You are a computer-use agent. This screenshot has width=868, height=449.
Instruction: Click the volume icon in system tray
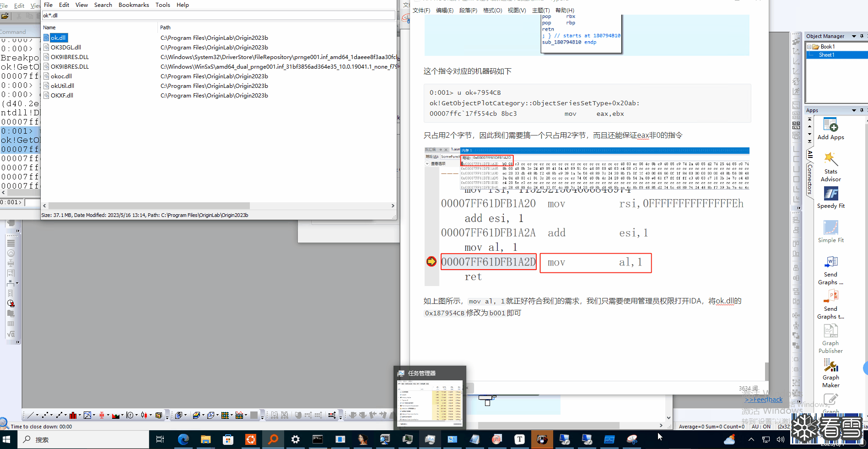pos(780,439)
